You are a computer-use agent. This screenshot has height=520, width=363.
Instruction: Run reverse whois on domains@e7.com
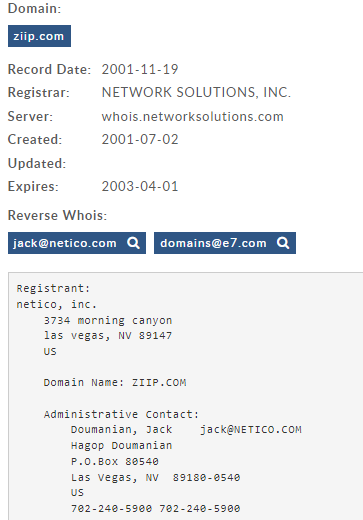(x=225, y=243)
